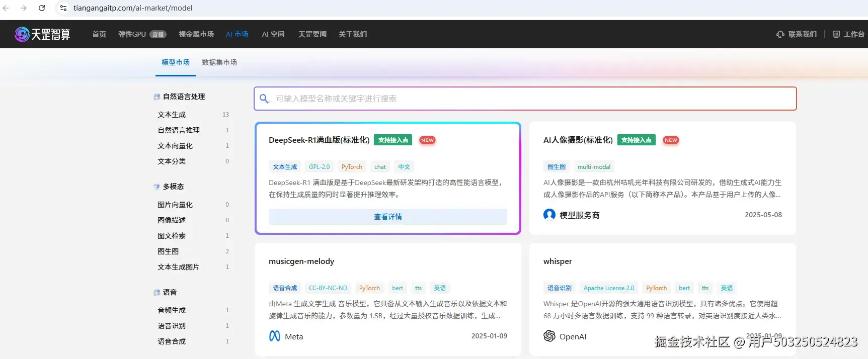Click the search magnifier icon
The image size is (868, 359).
tap(264, 99)
